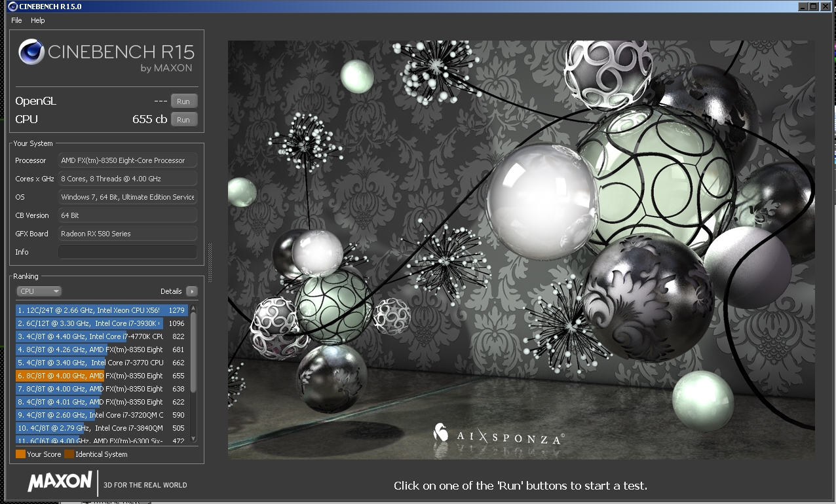Click the OS value Windows 7 field
The width and height of the screenshot is (836, 504).
click(x=128, y=197)
